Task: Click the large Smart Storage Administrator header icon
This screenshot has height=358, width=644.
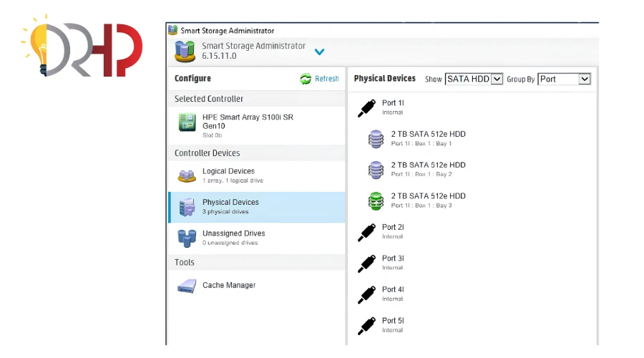Action: pyautogui.click(x=185, y=52)
